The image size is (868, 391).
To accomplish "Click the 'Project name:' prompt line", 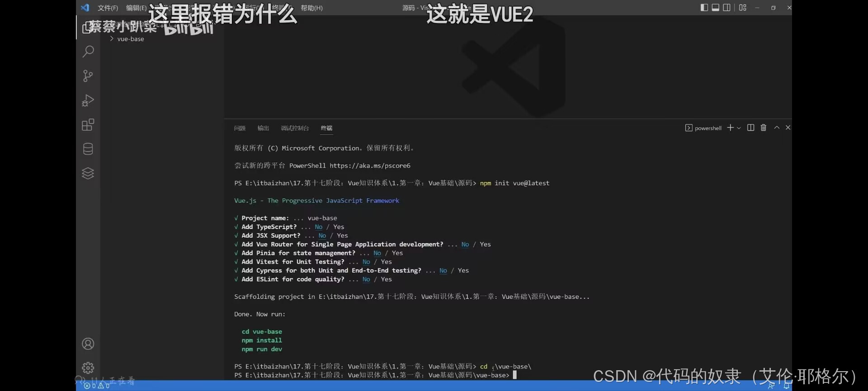I will [x=285, y=218].
